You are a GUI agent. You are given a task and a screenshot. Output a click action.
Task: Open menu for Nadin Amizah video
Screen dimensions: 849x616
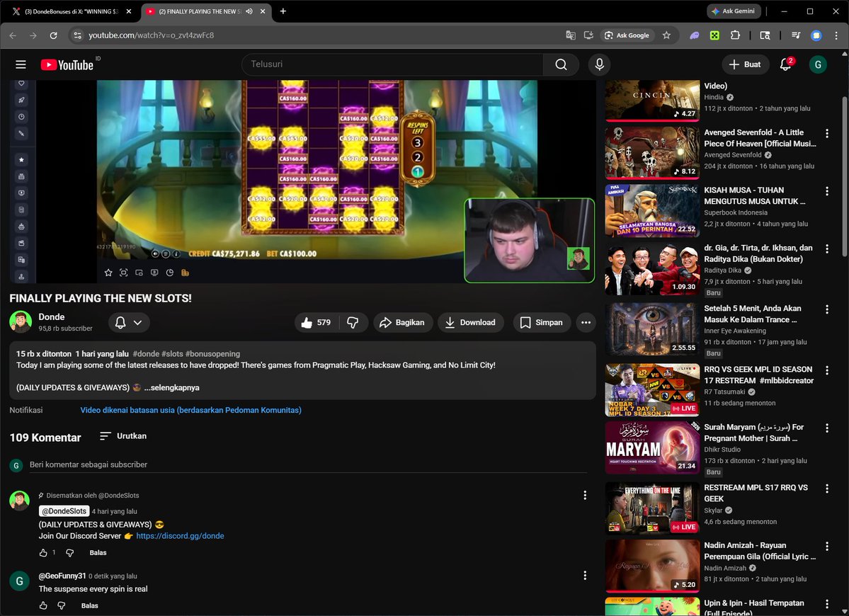pyautogui.click(x=827, y=546)
